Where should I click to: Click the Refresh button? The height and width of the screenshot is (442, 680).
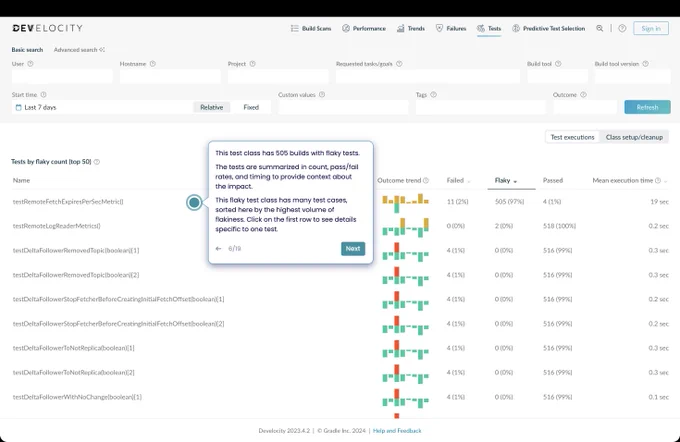[x=647, y=107]
